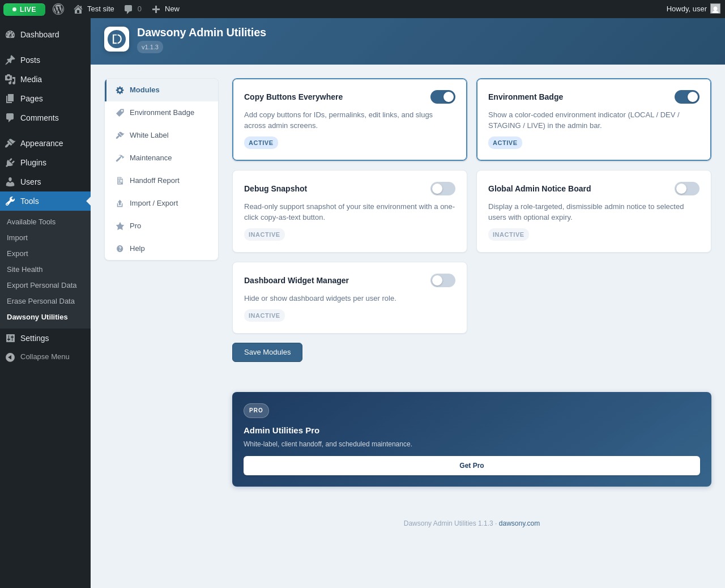Click the Pages icon in sidebar

(x=10, y=99)
